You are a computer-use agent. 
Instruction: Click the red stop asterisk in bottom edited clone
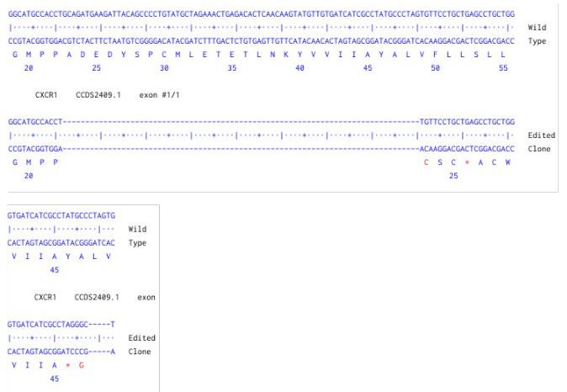pyautogui.click(x=68, y=365)
